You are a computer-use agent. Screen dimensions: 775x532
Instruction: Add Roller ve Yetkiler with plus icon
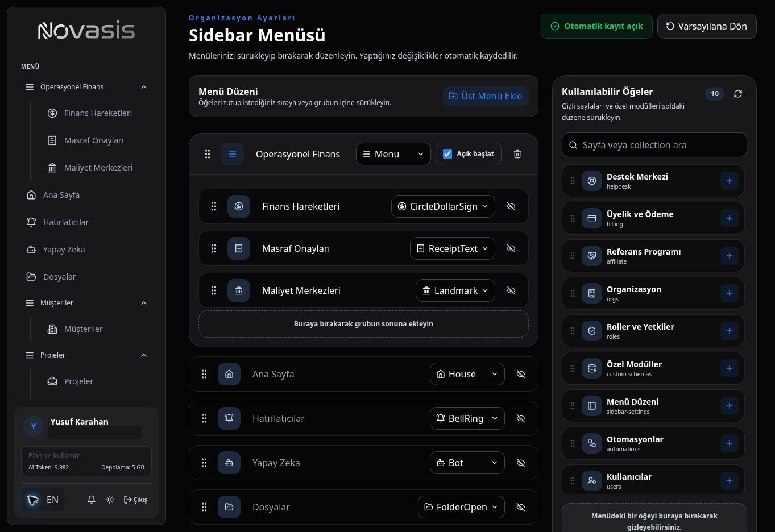pyautogui.click(x=729, y=331)
